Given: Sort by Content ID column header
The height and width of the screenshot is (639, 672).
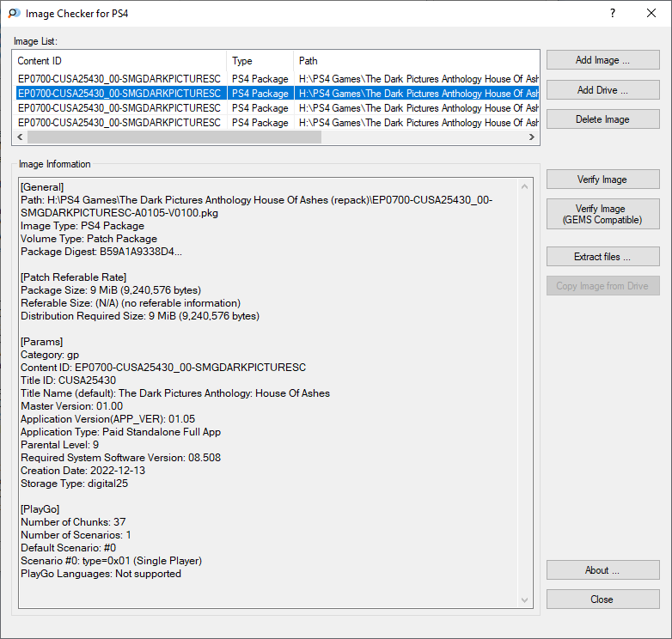Looking at the screenshot, I should pos(119,61).
